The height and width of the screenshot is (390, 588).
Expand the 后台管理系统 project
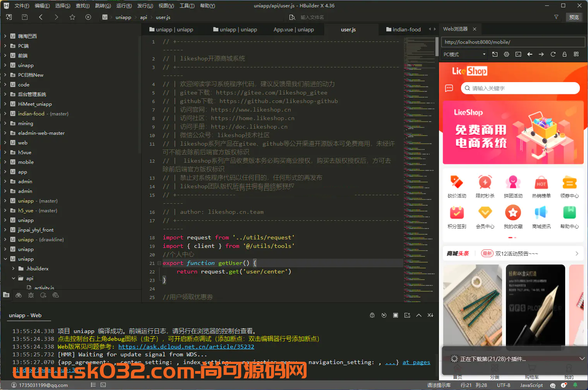[x=5, y=94]
